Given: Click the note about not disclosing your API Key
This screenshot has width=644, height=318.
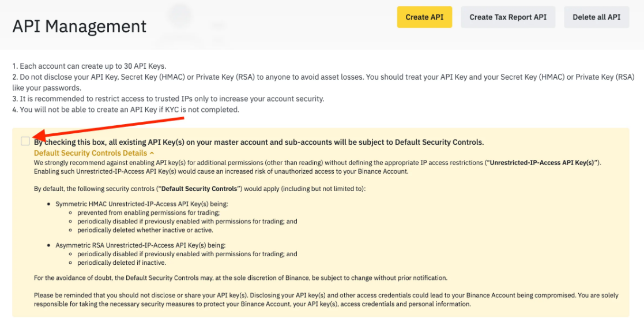Looking at the screenshot, I should pyautogui.click(x=323, y=83).
